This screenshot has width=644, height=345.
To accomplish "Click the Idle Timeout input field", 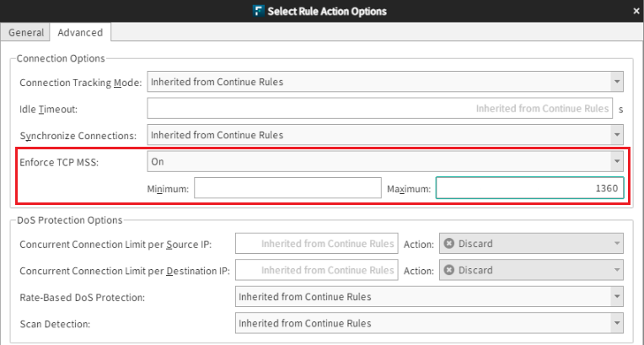I will (x=378, y=109).
